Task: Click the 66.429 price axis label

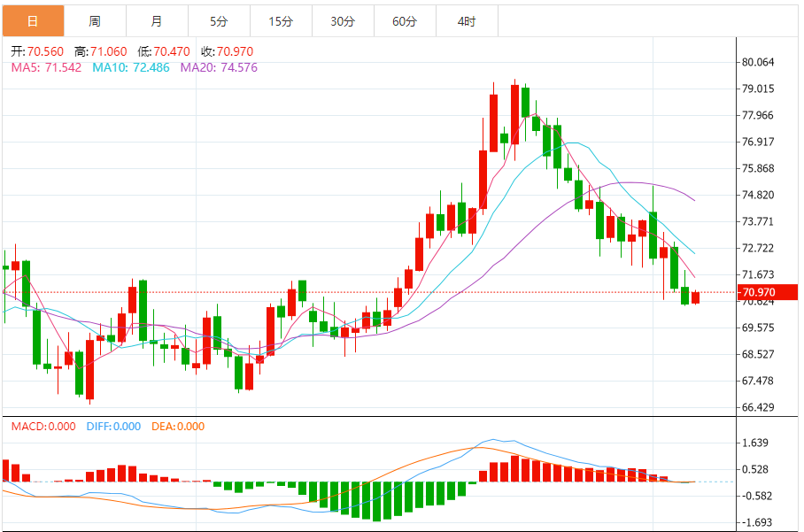Action: pos(758,407)
